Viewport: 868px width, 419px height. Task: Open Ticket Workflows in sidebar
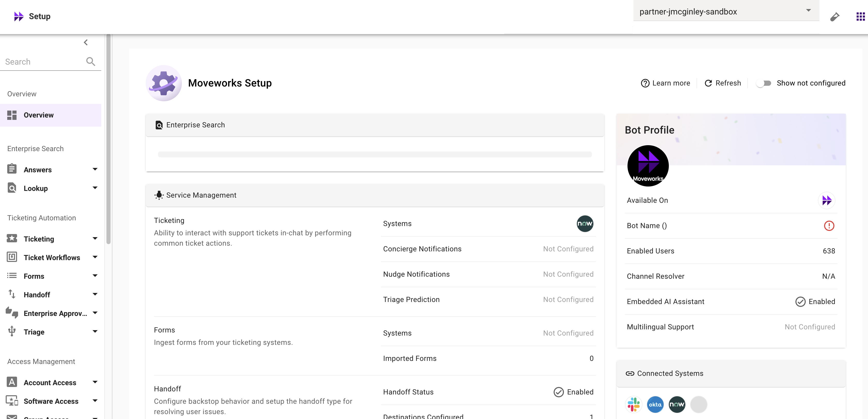point(52,257)
